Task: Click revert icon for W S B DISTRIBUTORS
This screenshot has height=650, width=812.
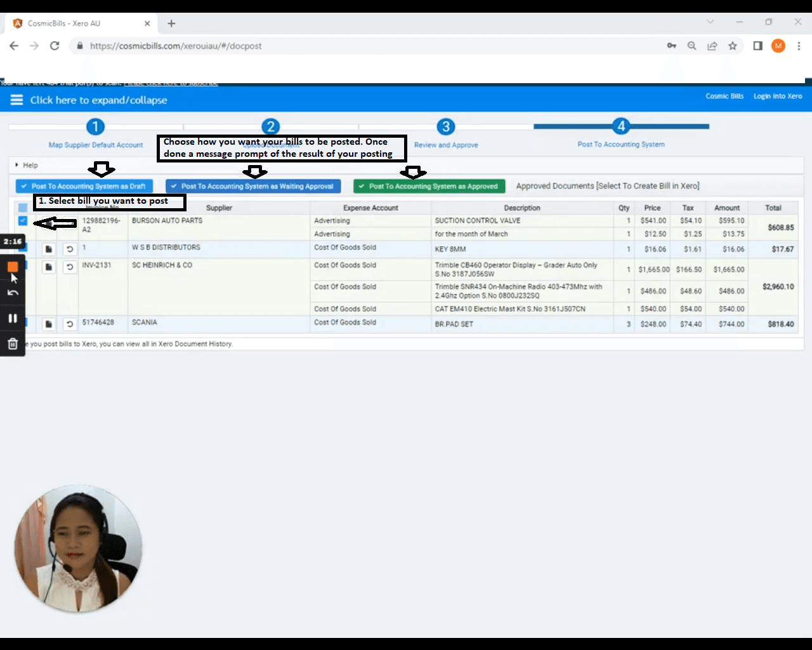Action: (70, 249)
